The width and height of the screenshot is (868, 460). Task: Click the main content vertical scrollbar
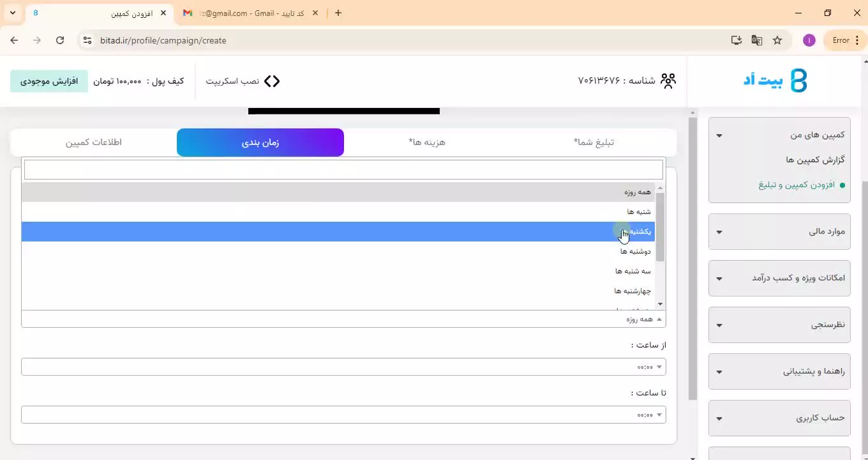click(693, 259)
